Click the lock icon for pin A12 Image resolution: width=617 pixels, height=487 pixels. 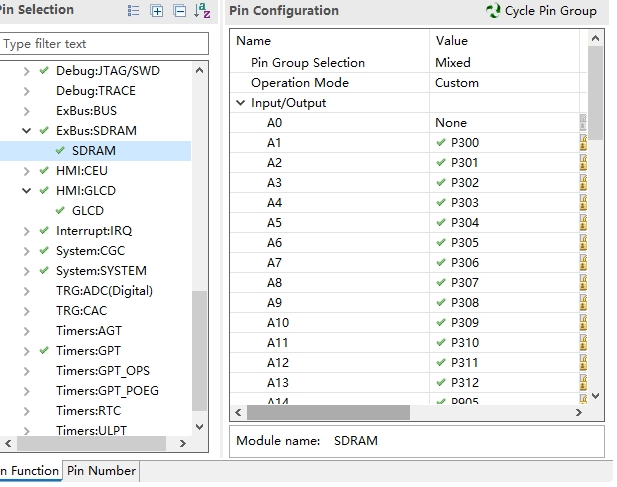coord(583,363)
